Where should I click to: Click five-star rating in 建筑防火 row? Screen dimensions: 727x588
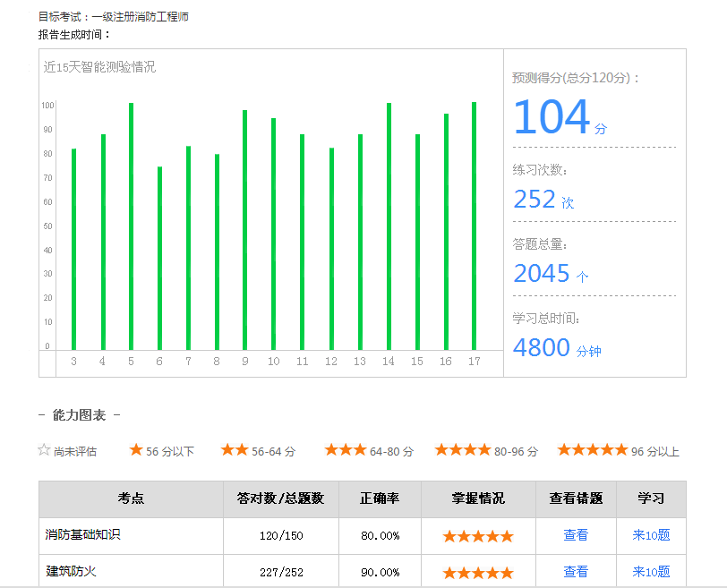click(478, 573)
